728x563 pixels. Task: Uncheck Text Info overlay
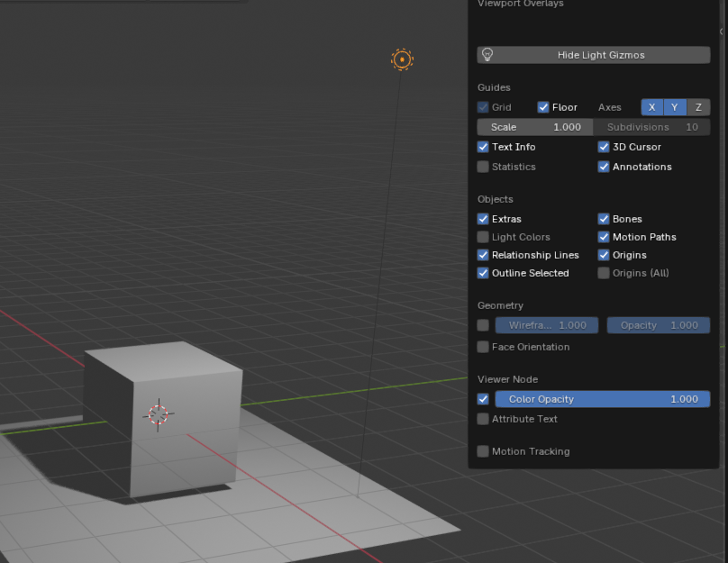[483, 147]
